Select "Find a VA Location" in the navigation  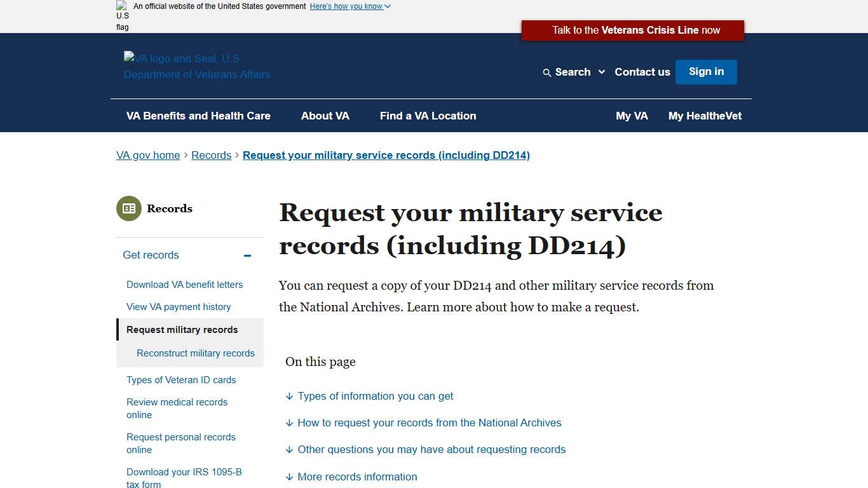tap(428, 116)
